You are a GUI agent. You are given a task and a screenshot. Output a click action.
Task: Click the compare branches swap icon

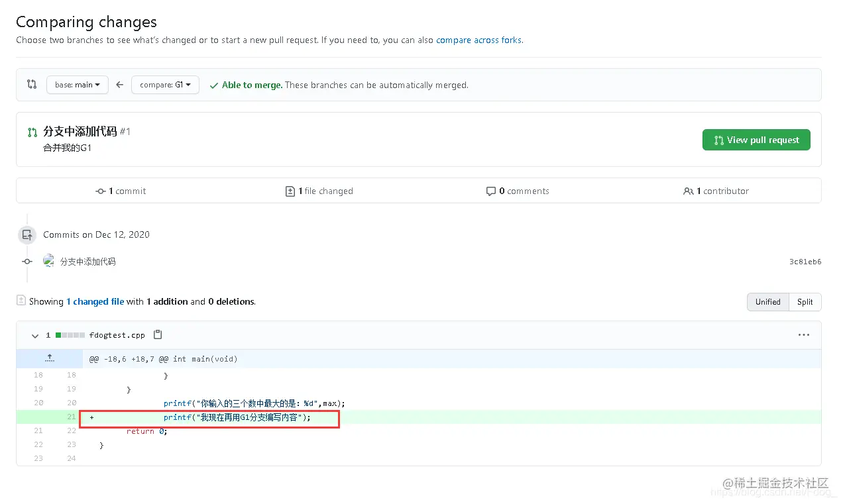32,85
